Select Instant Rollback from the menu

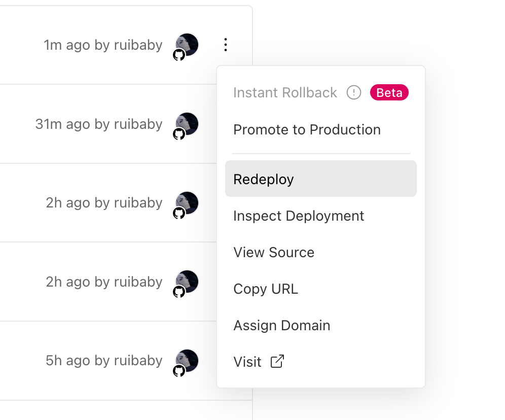click(x=285, y=93)
